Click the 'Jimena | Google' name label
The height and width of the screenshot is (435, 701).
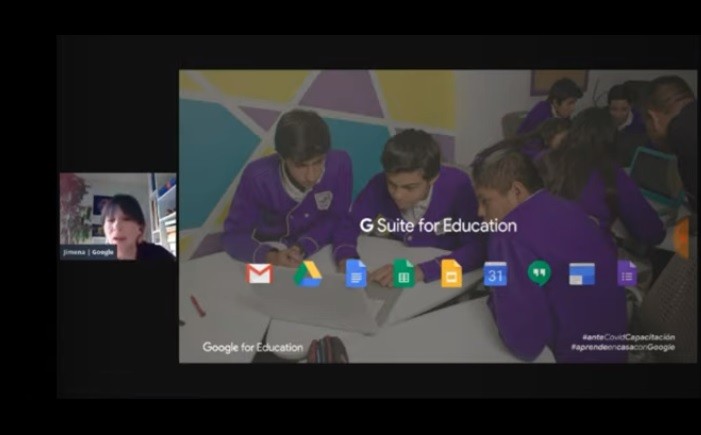tap(89, 252)
